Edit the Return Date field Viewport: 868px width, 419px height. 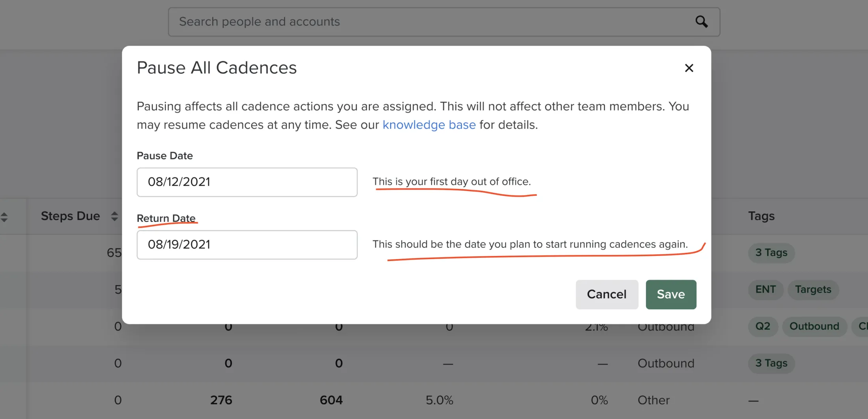coord(247,245)
